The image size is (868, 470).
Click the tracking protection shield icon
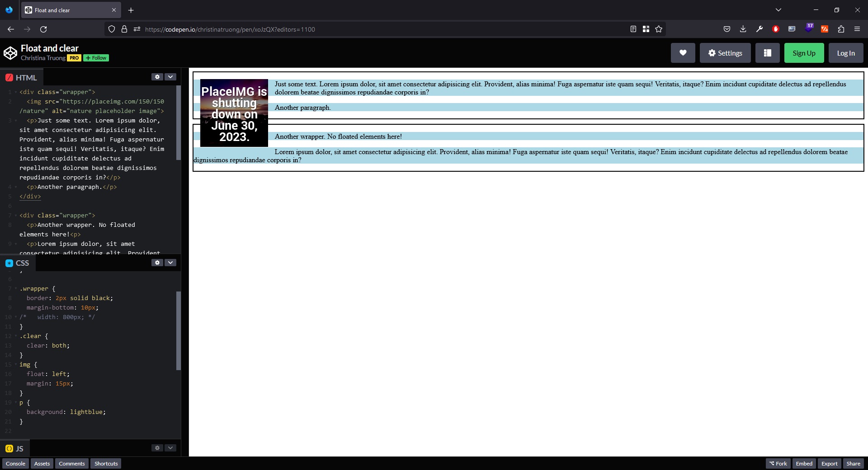(x=112, y=29)
